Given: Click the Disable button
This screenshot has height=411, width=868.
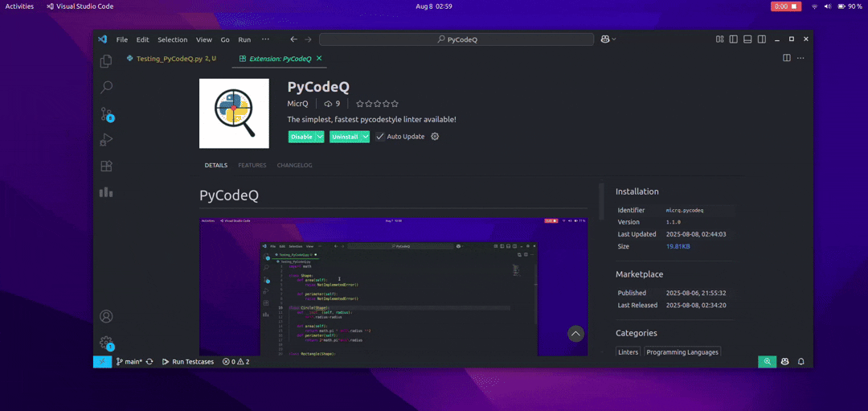Looking at the screenshot, I should [301, 137].
